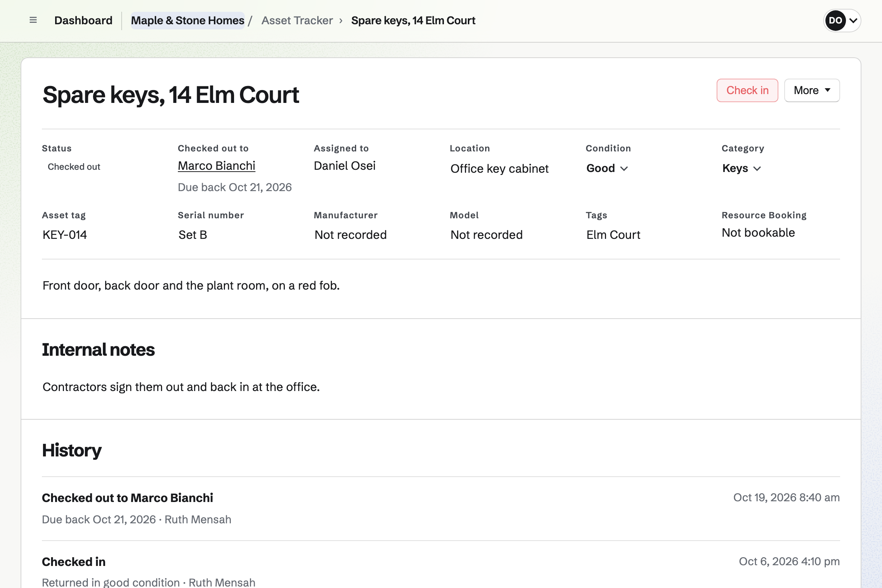Select 'Daniel Osei' assigned value
The image size is (882, 588).
[344, 166]
